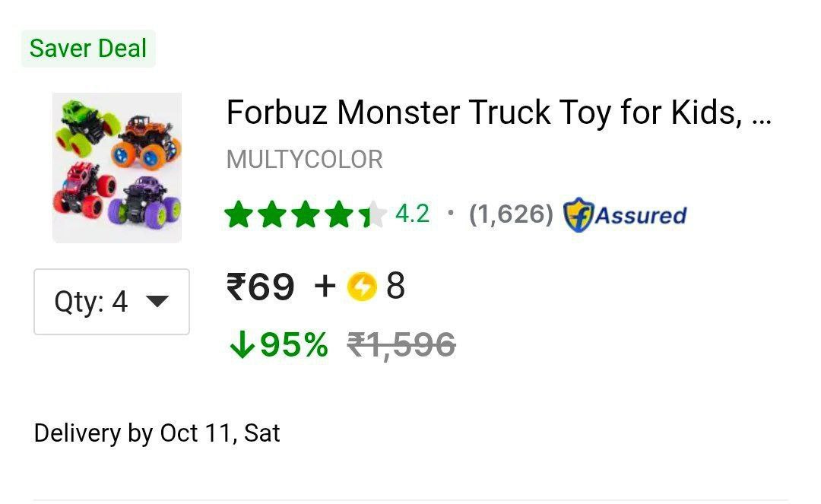The width and height of the screenshot is (821, 504).
Task: Click the 4.2 rating score
Action: 412,214
